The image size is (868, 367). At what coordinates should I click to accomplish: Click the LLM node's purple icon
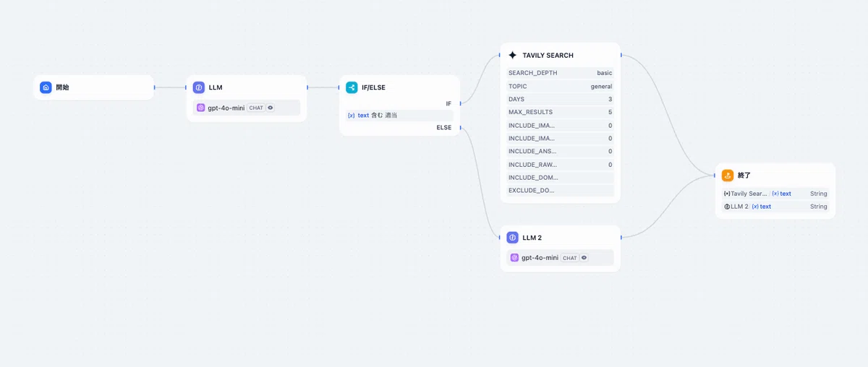pos(199,87)
